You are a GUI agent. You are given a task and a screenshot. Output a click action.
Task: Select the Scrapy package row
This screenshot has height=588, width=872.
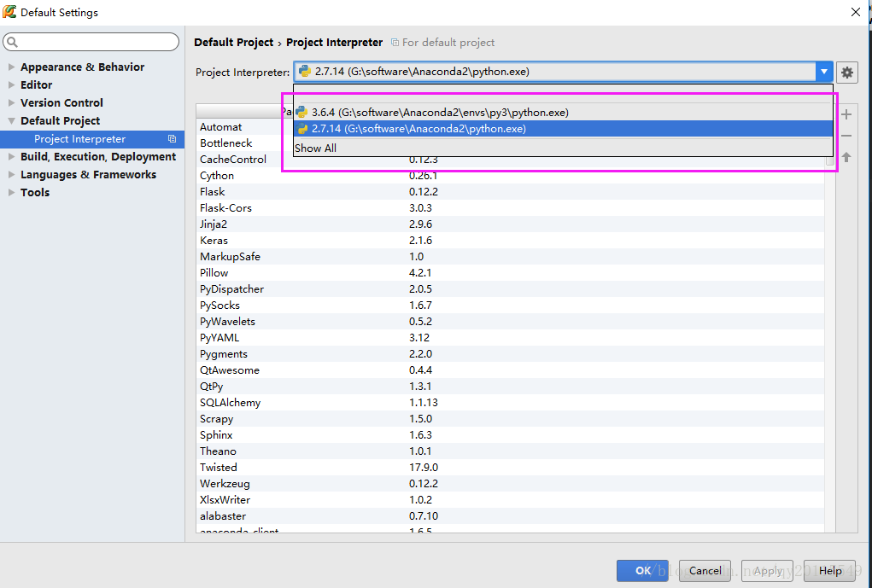coord(510,418)
